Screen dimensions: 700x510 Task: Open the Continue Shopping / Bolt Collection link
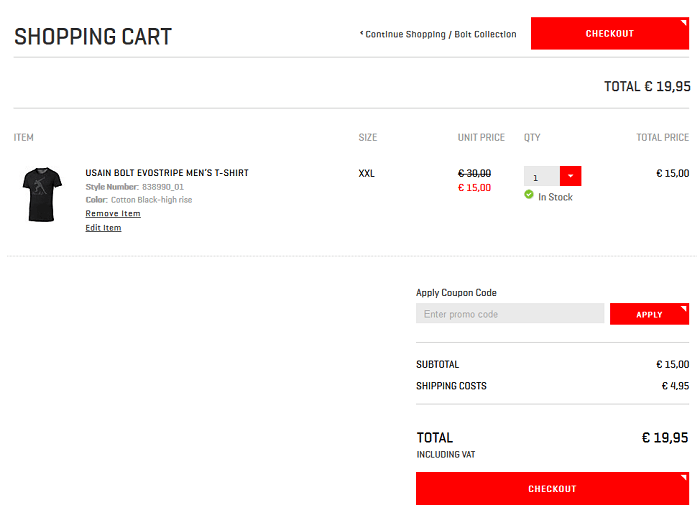coord(440,34)
